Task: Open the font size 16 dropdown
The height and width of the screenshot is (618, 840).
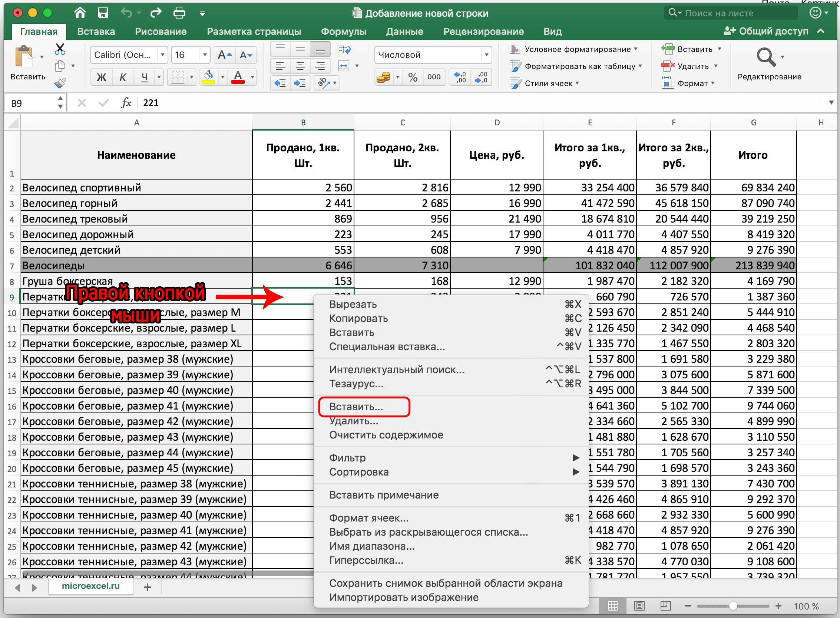Action: coord(205,55)
